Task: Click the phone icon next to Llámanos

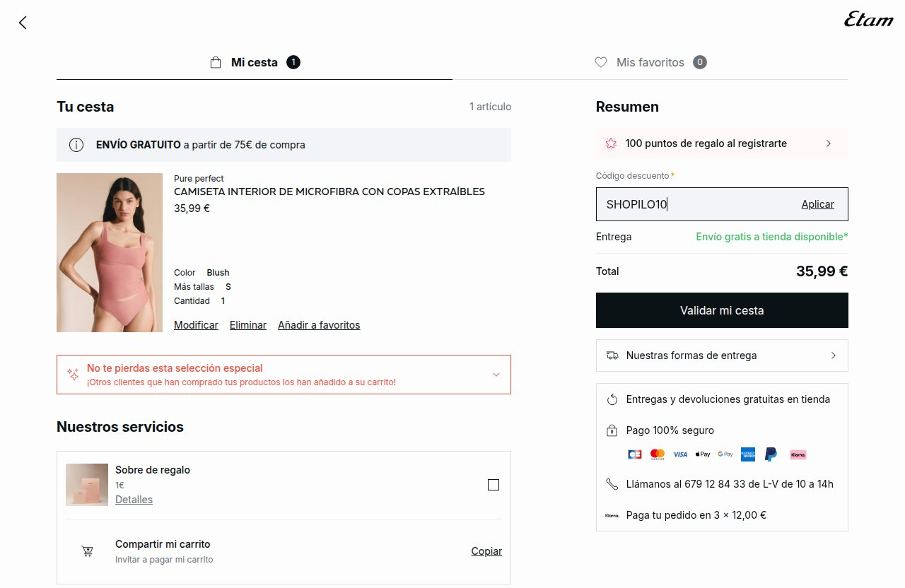Action: [612, 484]
